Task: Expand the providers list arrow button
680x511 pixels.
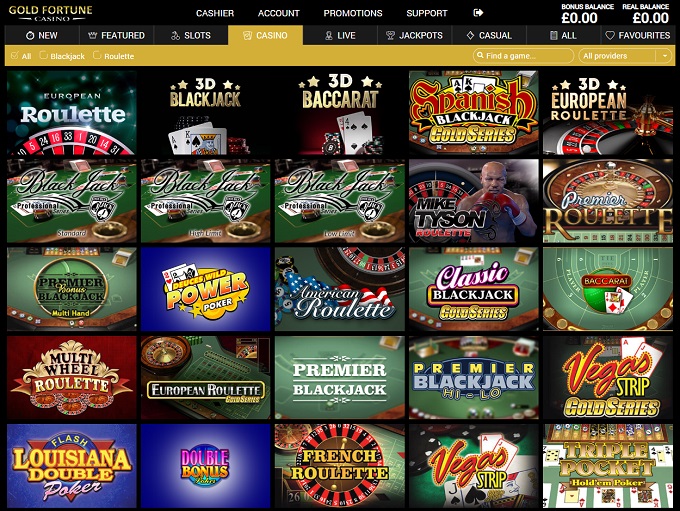Action: 664,56
